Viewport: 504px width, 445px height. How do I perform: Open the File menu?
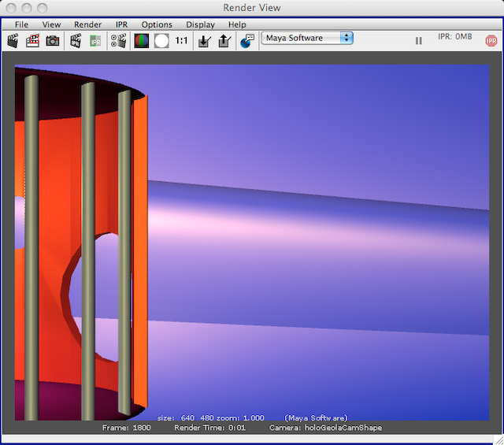(21, 24)
